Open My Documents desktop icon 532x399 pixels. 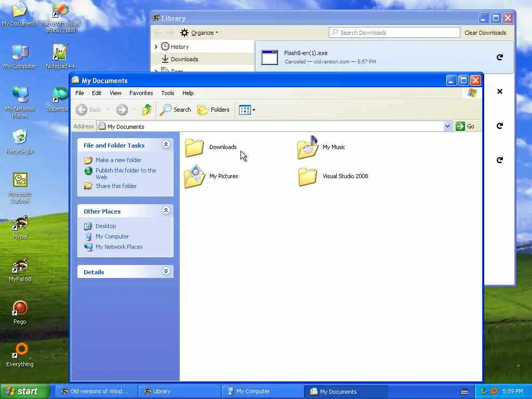click(20, 14)
